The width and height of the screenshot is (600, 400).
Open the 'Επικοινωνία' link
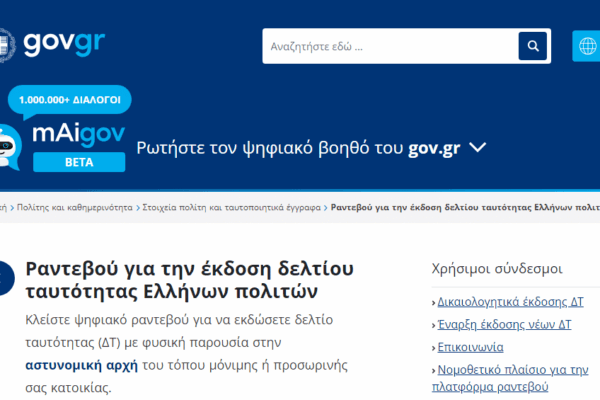point(470,348)
